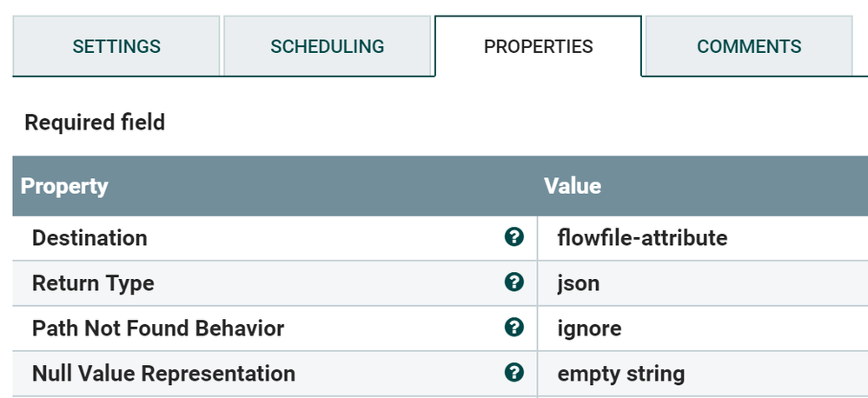
Task: Click the Null Value Representation property label
Action: 163,373
